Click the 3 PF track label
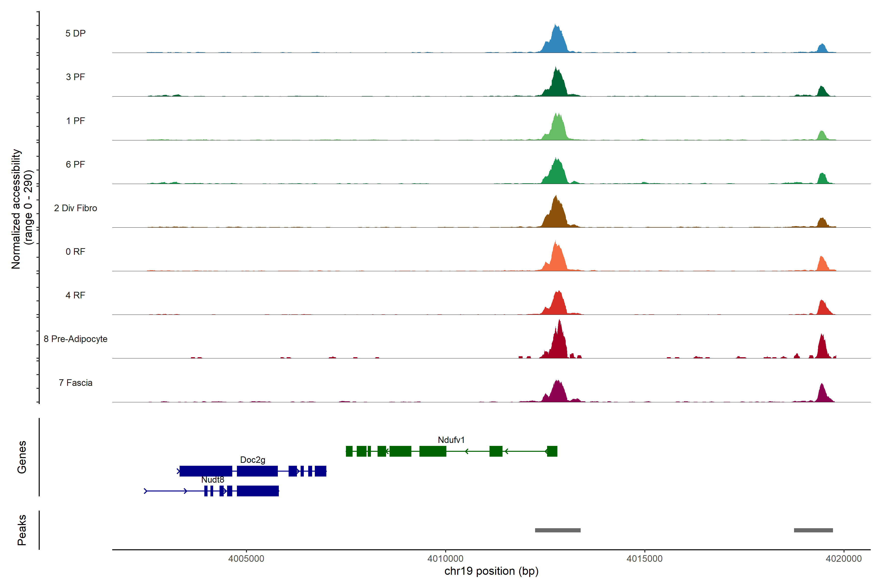This screenshot has height=588, width=882. [75, 77]
